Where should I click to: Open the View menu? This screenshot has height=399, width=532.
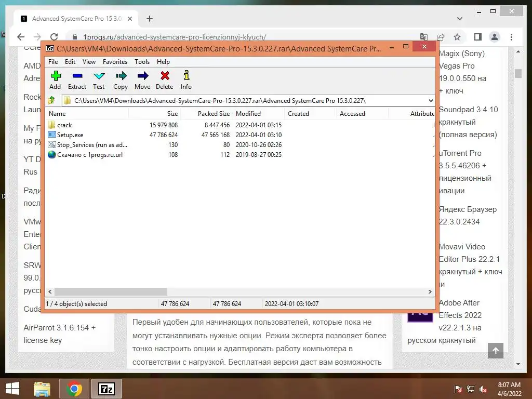click(89, 62)
